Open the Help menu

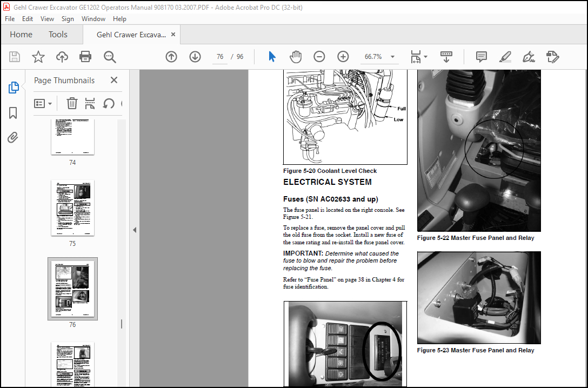click(119, 19)
